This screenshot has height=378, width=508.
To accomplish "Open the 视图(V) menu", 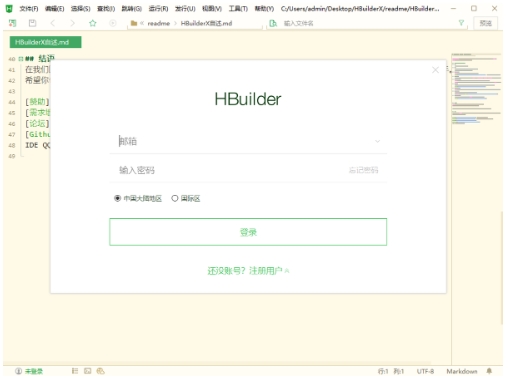I will (212, 9).
